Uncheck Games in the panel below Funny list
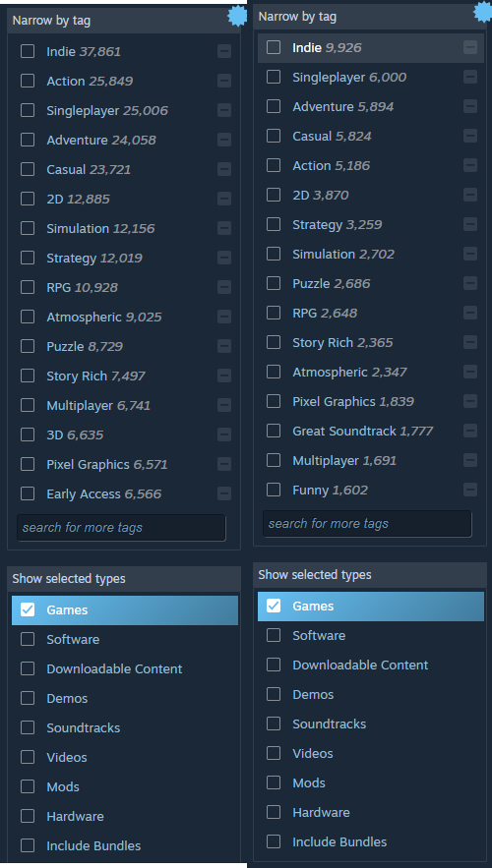492x868 pixels. coord(274,607)
